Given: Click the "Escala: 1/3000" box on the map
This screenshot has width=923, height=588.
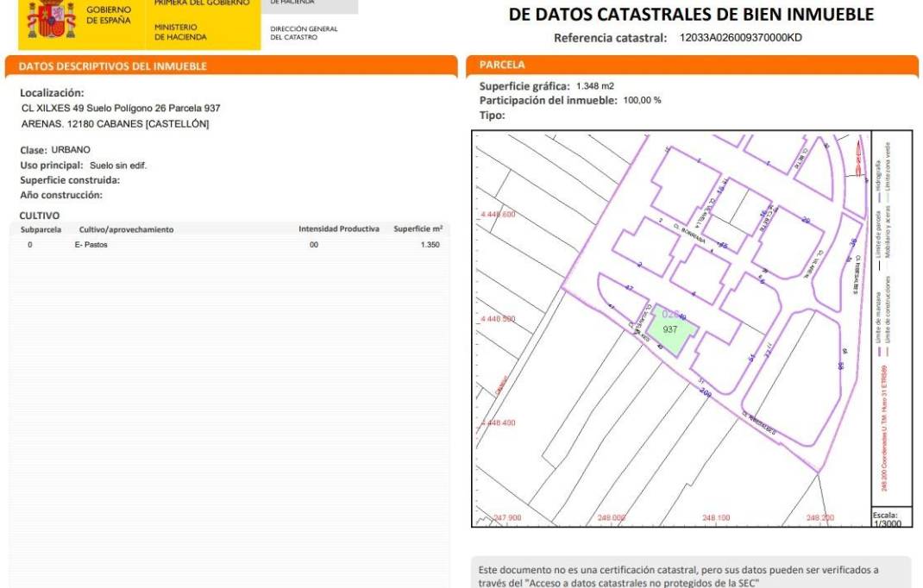Looking at the screenshot, I should tap(887, 518).
